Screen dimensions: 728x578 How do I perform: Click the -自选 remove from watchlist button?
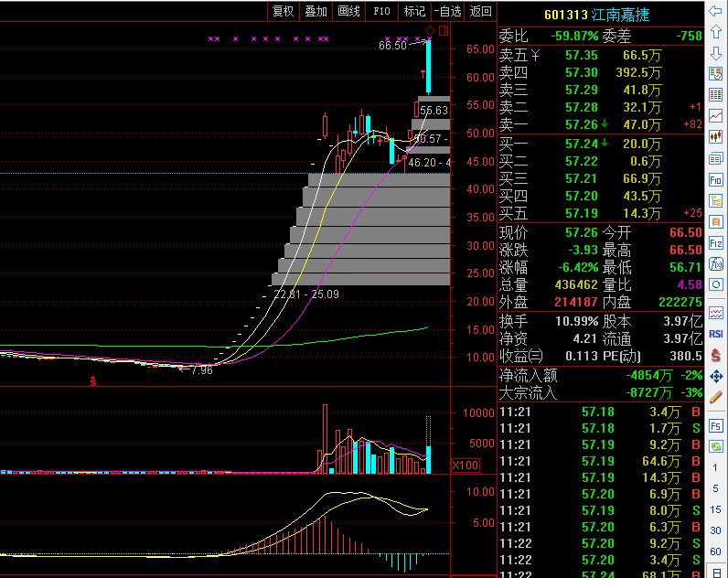(x=448, y=11)
